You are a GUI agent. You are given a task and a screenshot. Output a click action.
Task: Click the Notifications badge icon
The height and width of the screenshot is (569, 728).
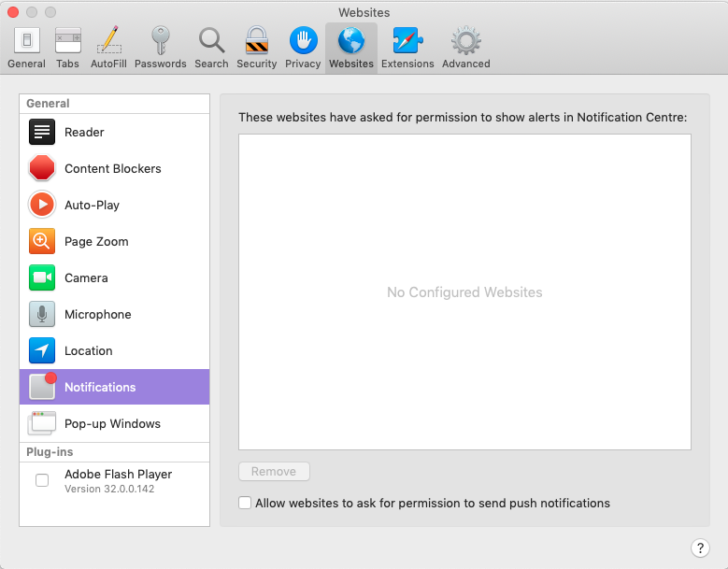pyautogui.click(x=43, y=386)
